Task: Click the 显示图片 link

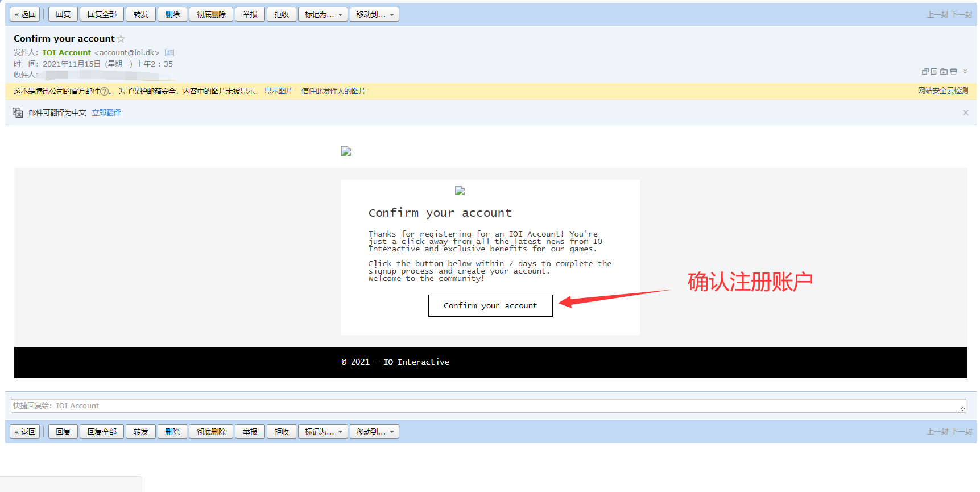Action: point(278,91)
